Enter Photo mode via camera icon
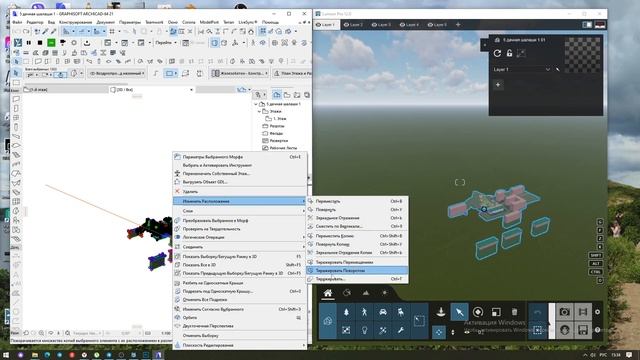Image resolution: width=640 pixels, height=360 pixels. point(564,312)
